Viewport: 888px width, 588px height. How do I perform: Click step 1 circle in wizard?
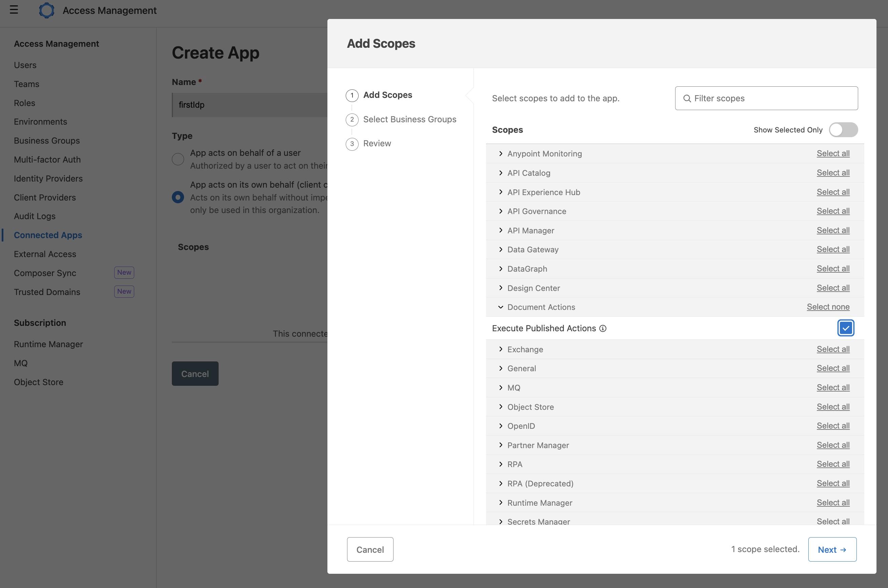click(351, 95)
